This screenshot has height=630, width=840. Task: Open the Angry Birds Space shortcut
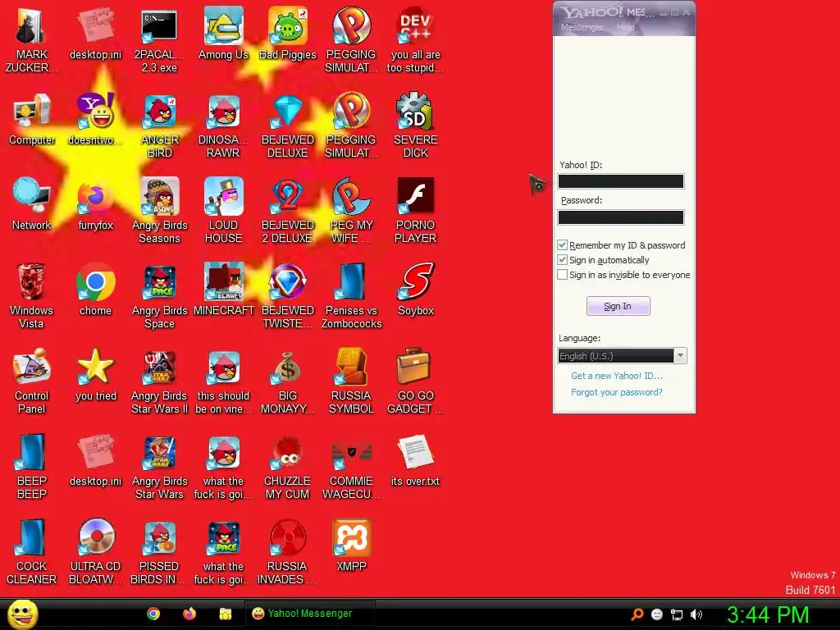click(159, 296)
